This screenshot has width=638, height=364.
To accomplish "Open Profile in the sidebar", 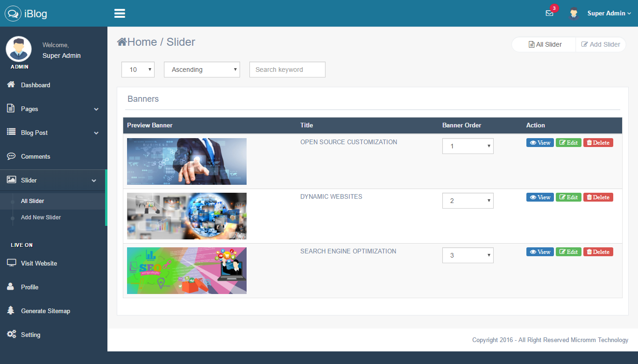I will (29, 287).
